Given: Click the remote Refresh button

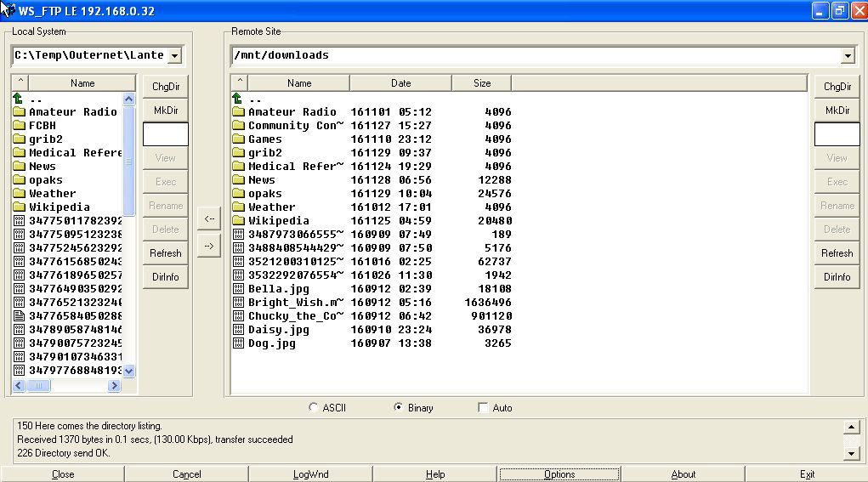Looking at the screenshot, I should coord(837,253).
